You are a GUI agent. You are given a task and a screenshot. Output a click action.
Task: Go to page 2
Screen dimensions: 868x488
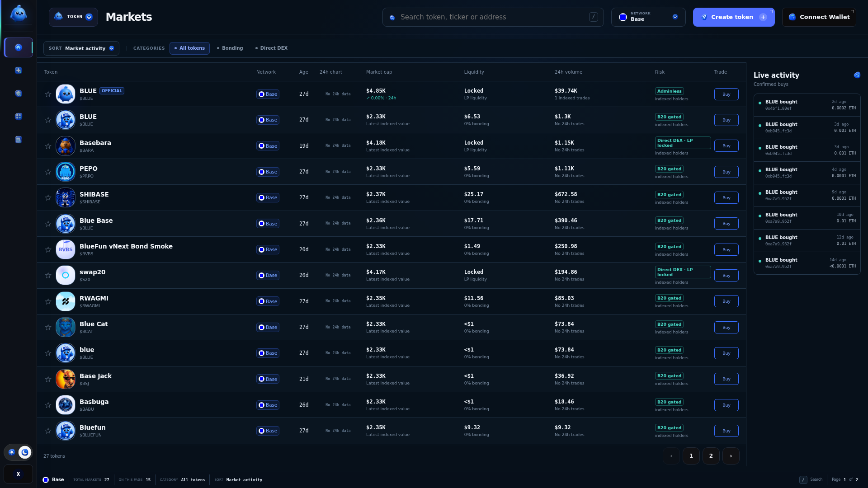(x=711, y=456)
